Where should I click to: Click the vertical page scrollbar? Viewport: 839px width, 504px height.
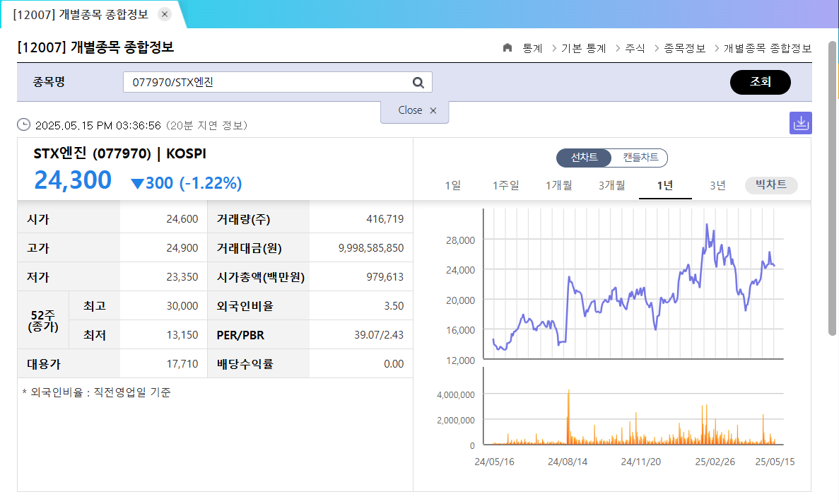(831, 187)
